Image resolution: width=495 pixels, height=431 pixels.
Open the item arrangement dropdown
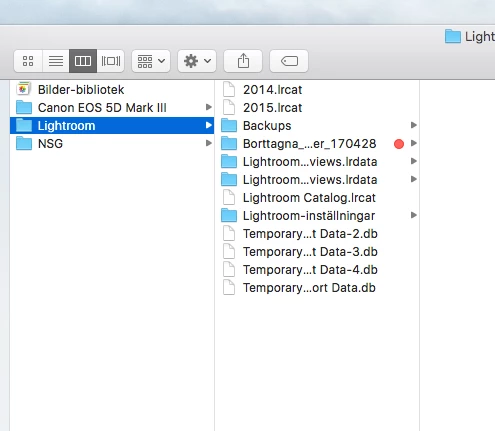click(151, 61)
